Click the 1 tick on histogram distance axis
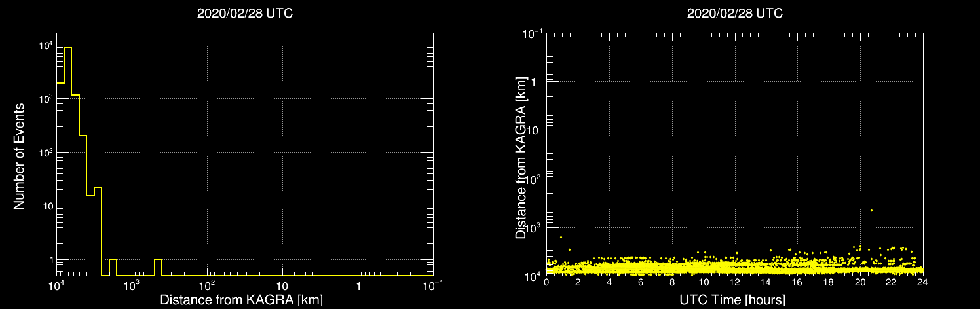The width and height of the screenshot is (980, 309). pyautogui.click(x=358, y=287)
